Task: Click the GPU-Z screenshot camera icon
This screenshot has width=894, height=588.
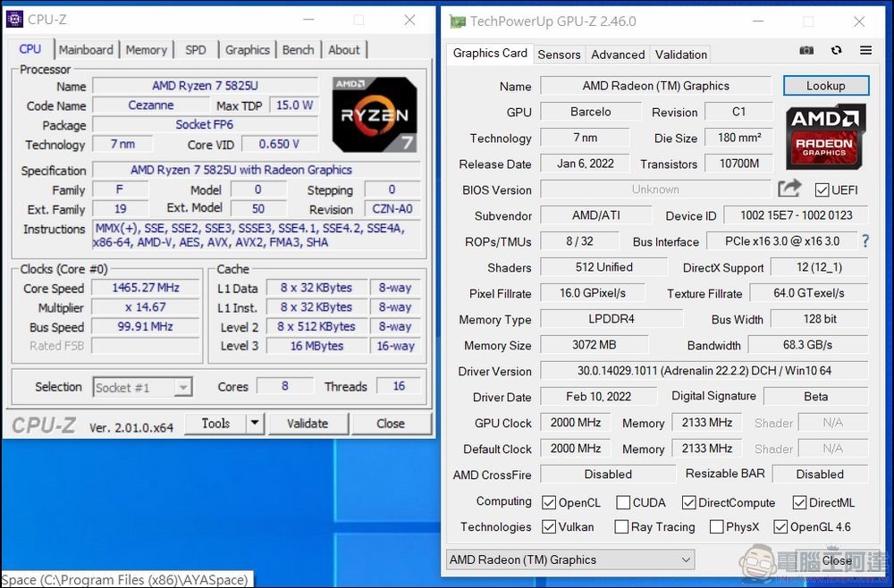Action: (806, 51)
